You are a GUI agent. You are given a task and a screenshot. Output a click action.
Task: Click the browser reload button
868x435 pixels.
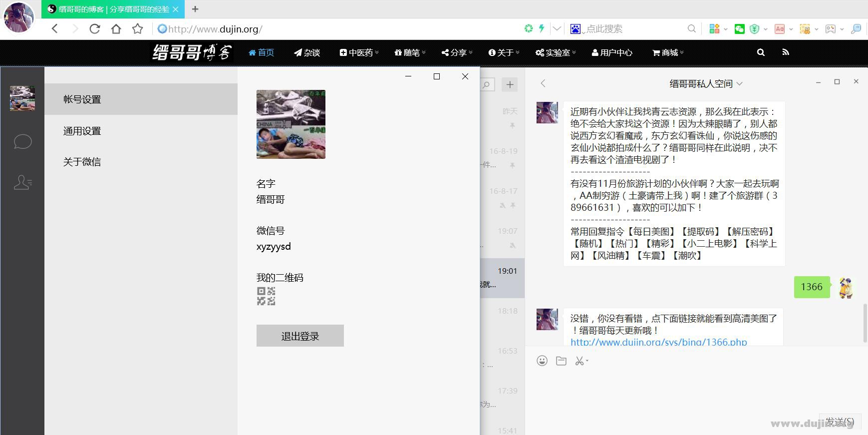click(x=94, y=28)
